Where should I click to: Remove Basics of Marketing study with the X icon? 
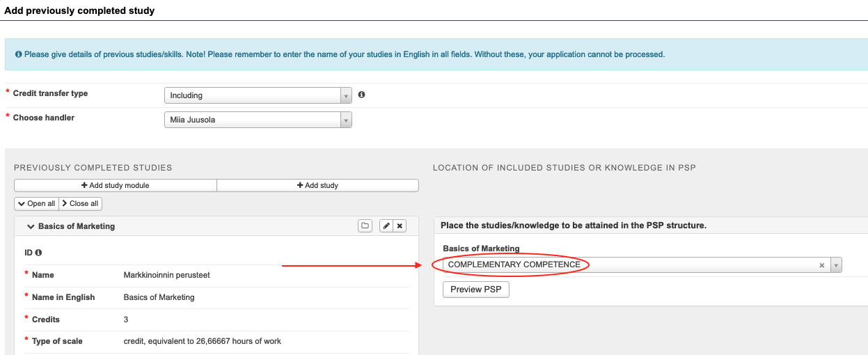click(x=400, y=226)
